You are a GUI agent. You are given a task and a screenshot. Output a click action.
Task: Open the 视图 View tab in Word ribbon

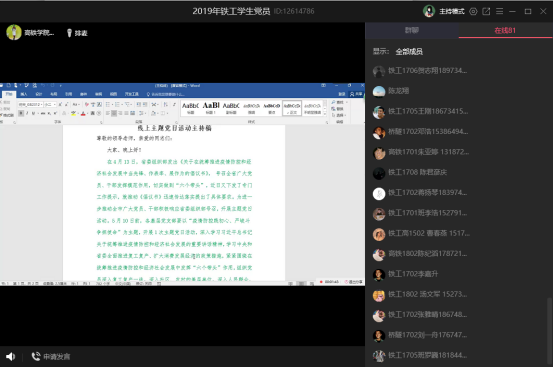tap(113, 94)
